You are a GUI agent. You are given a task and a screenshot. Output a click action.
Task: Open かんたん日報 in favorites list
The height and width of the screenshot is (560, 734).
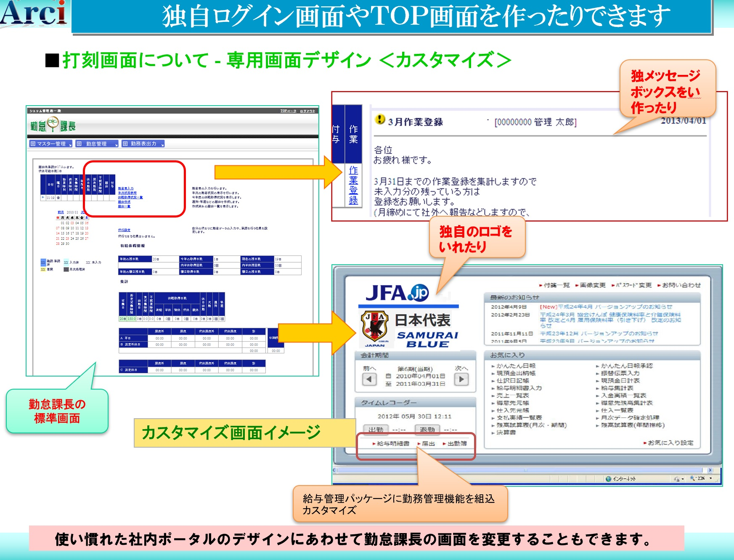(516, 366)
